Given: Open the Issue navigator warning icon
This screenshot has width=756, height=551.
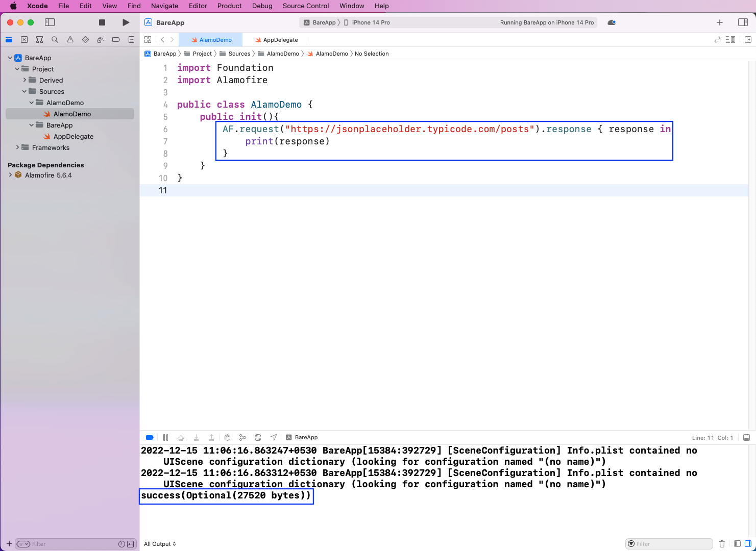Looking at the screenshot, I should (x=70, y=40).
